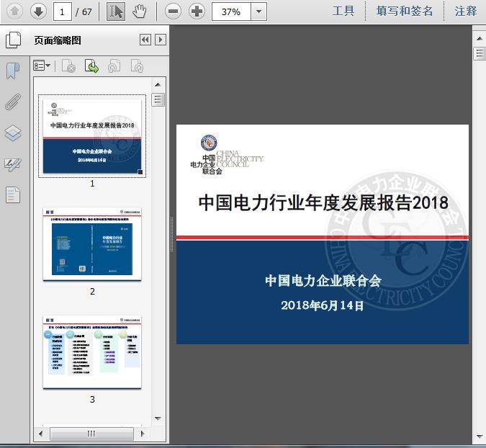Select page 2 thumbnail
Image resolution: width=486 pixels, height=448 pixels.
92,244
